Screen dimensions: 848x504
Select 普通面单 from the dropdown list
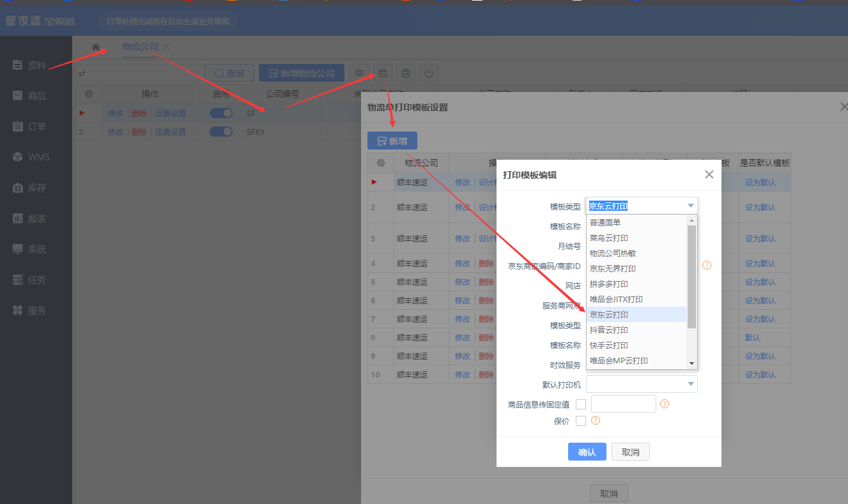pos(636,222)
